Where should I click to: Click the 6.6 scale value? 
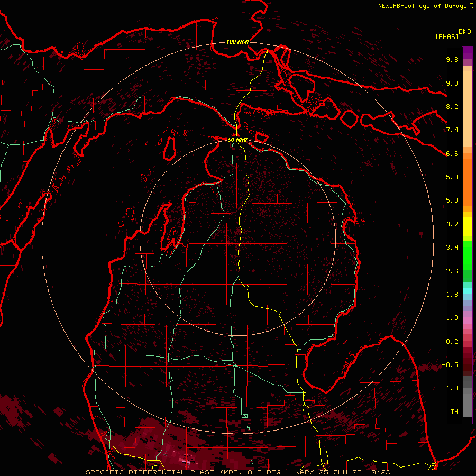click(452, 153)
